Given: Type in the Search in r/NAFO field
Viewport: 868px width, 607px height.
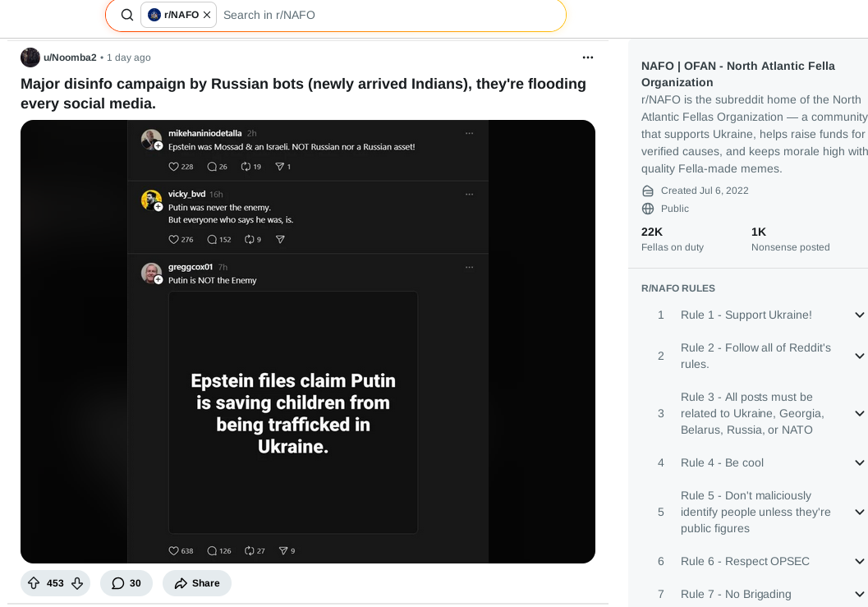Looking at the screenshot, I should point(386,15).
